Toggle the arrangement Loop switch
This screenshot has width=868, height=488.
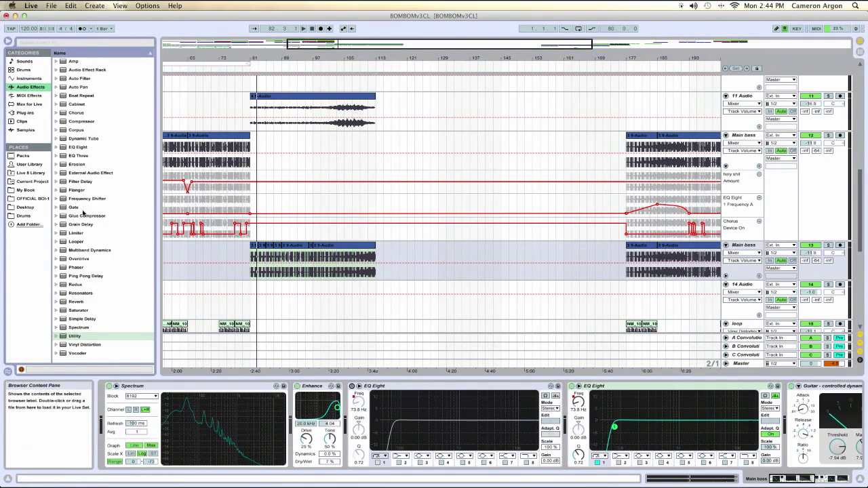[x=578, y=28]
